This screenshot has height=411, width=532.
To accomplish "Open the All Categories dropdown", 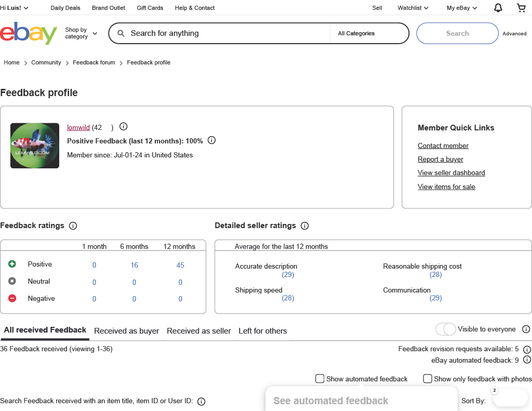I will click(x=369, y=33).
